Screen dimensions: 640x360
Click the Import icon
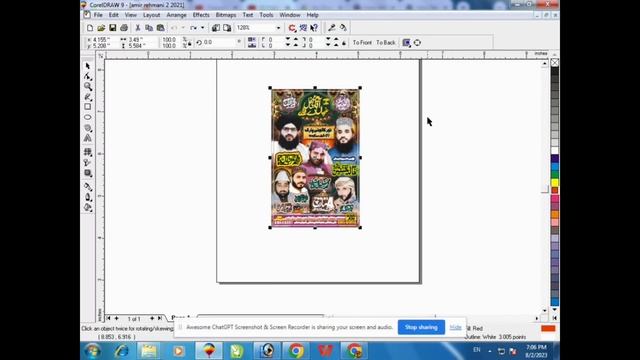tap(216, 28)
